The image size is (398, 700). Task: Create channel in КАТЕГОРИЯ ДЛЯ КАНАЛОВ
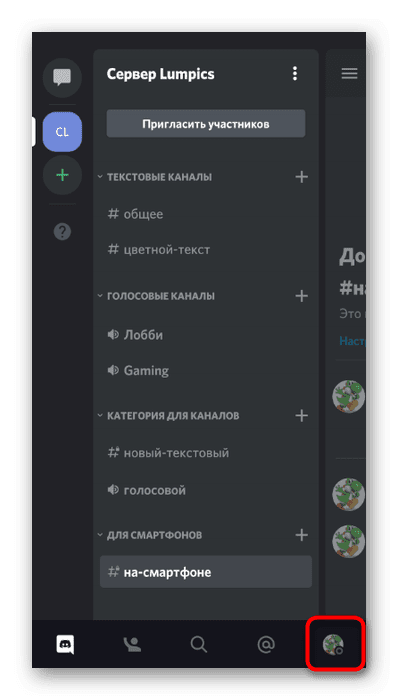pos(302,415)
